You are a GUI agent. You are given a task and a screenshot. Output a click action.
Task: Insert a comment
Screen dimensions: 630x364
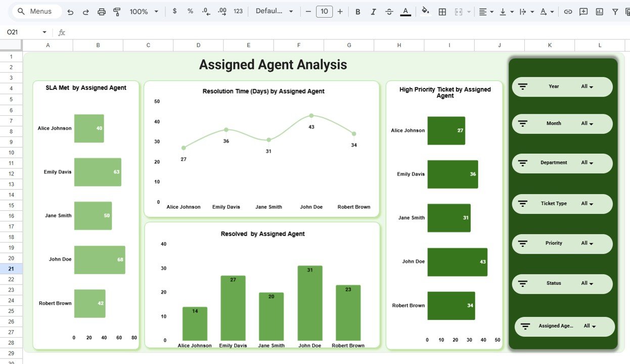[583, 11]
